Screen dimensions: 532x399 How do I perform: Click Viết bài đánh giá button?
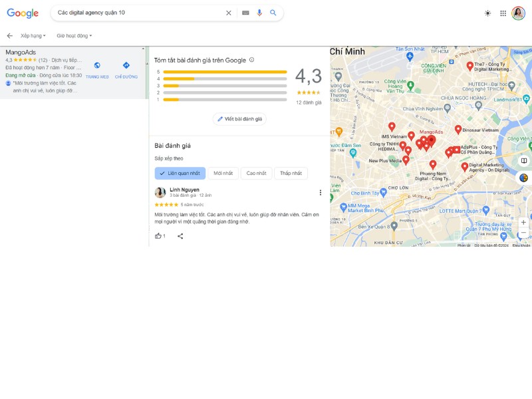coord(239,119)
